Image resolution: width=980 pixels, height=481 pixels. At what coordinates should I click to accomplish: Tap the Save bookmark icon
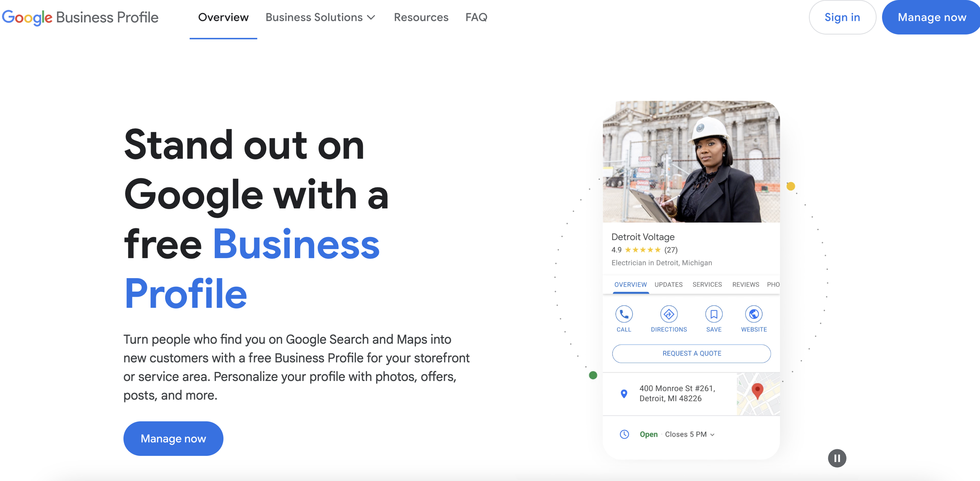(x=714, y=314)
